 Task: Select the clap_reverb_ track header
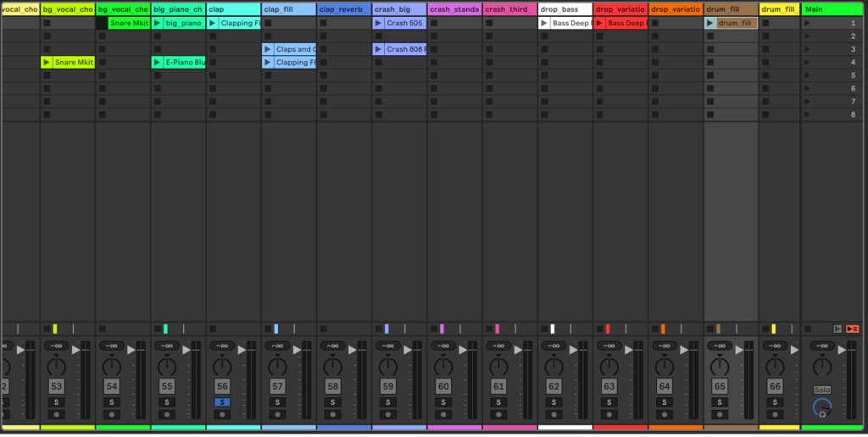(344, 9)
